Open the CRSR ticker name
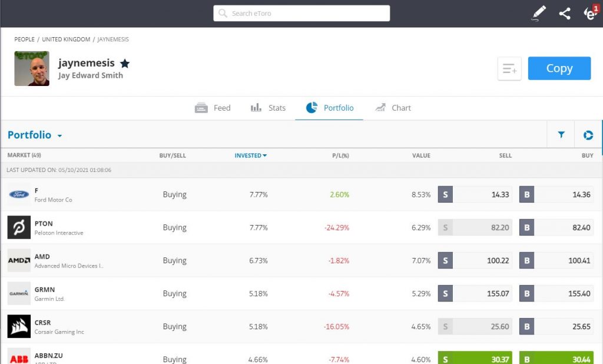The width and height of the screenshot is (603, 364). click(x=42, y=322)
